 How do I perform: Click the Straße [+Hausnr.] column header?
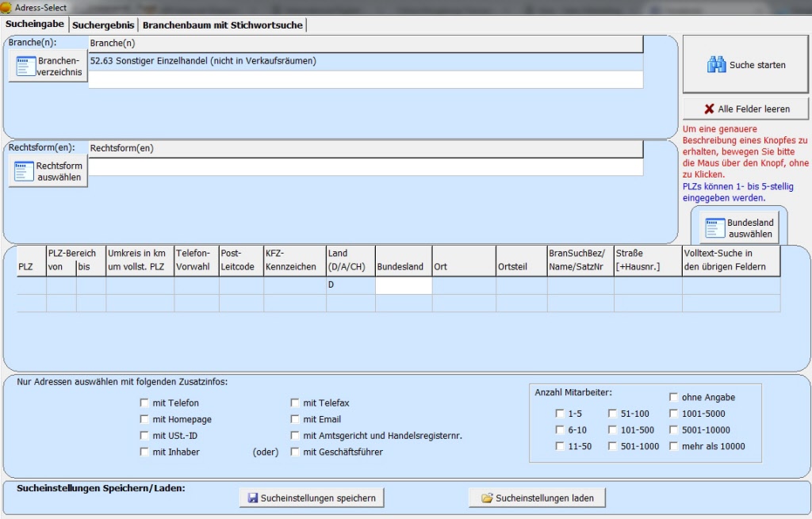point(649,260)
